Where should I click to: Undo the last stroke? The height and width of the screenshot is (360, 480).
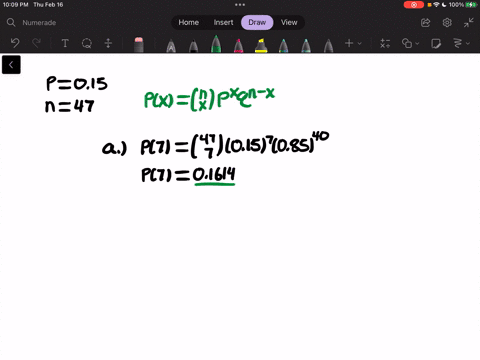tap(15, 43)
